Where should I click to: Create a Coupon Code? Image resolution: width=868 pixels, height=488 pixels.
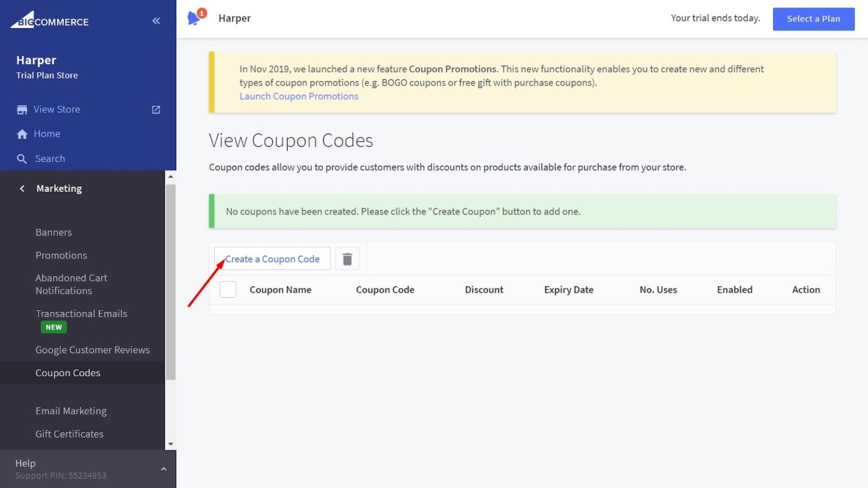pos(272,258)
